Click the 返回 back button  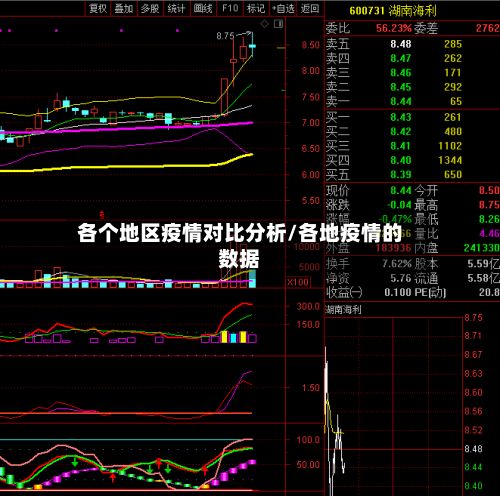pos(310,8)
